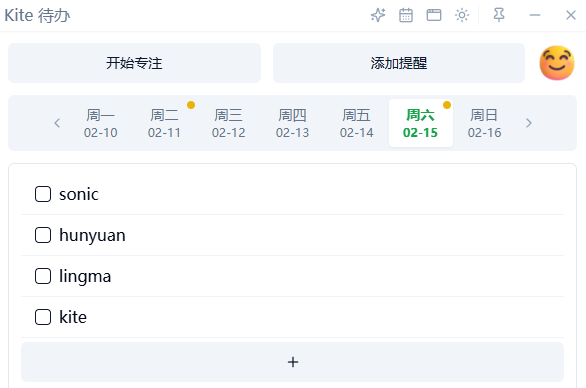Check the lingma task checkbox
Image resolution: width=586 pixels, height=388 pixels.
point(43,276)
